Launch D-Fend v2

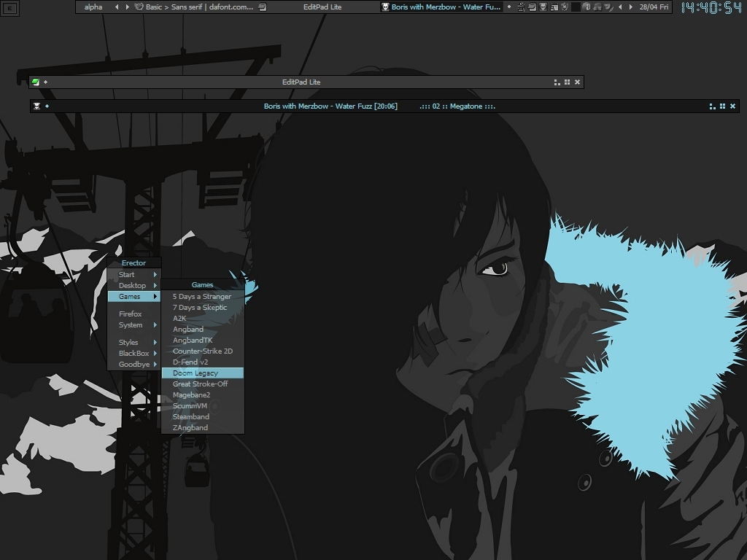pyautogui.click(x=203, y=362)
